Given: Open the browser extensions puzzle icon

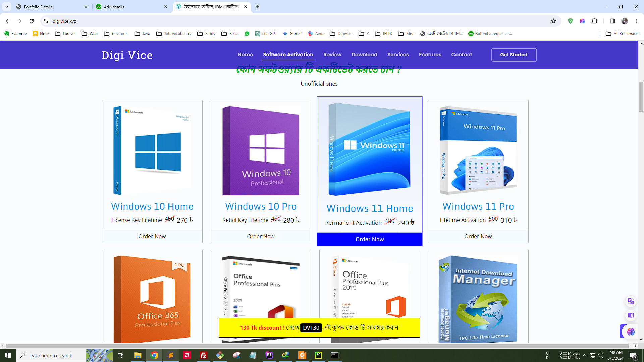Looking at the screenshot, I should [x=595, y=21].
